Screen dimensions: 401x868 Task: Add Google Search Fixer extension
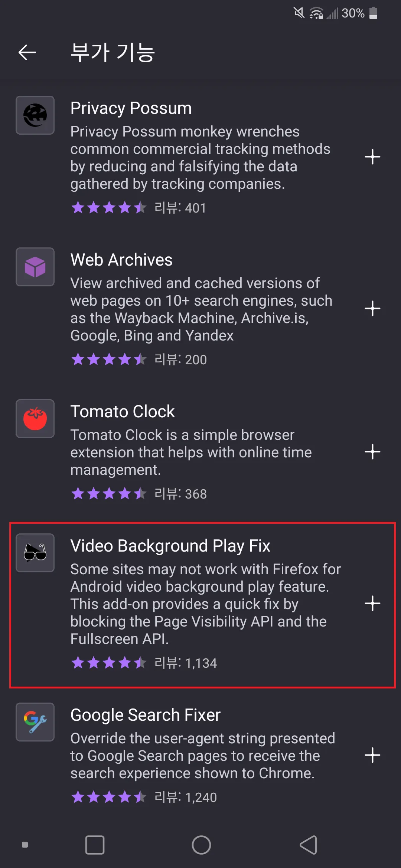tap(372, 755)
